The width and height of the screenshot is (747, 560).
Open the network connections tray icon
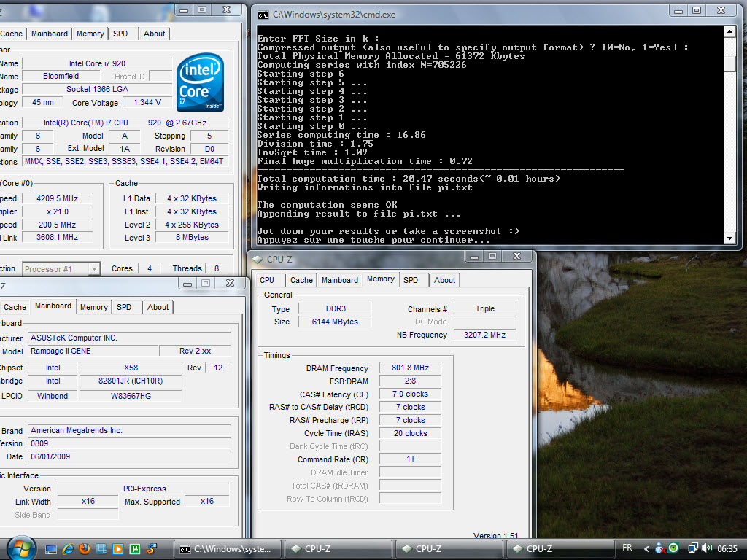click(693, 548)
